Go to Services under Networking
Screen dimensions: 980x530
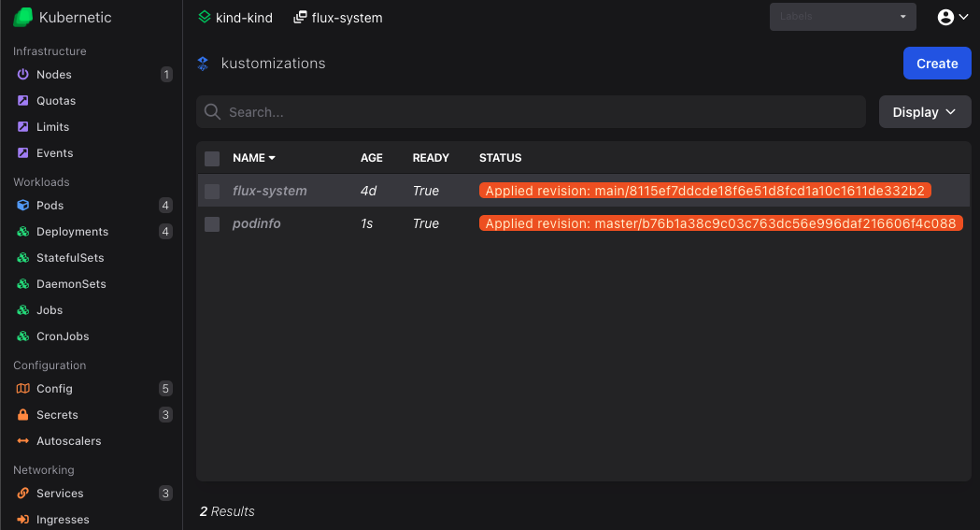tap(60, 494)
